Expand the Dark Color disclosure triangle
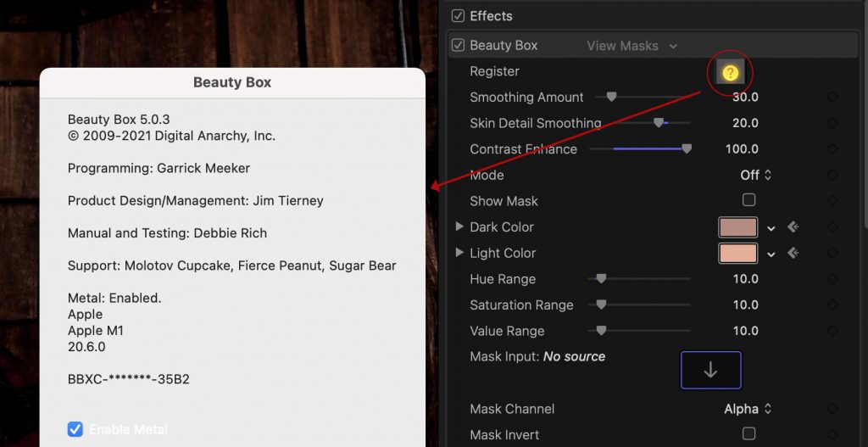Screen dimensions: 868x447 pos(459,226)
